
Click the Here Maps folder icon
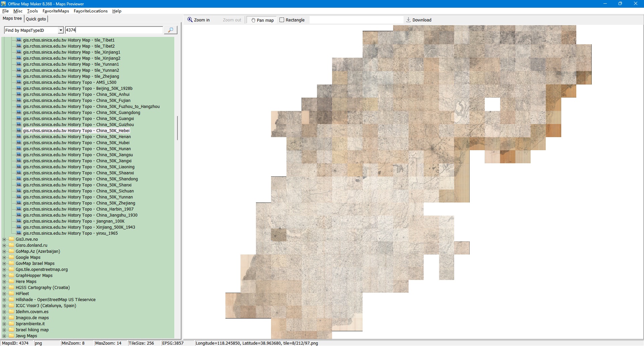point(12,282)
